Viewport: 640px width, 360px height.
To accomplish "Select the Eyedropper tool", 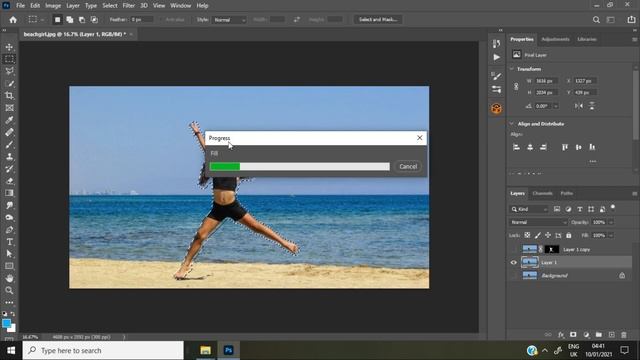I will tap(9, 120).
